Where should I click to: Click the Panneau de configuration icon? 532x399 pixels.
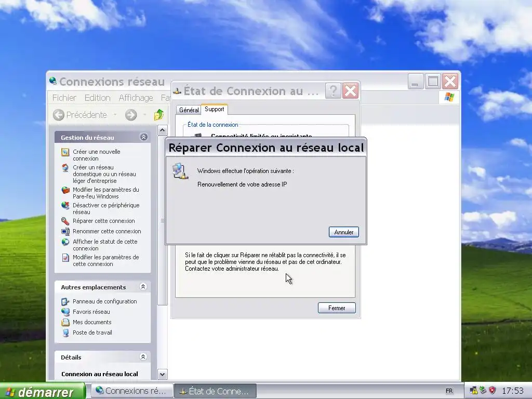click(x=65, y=302)
